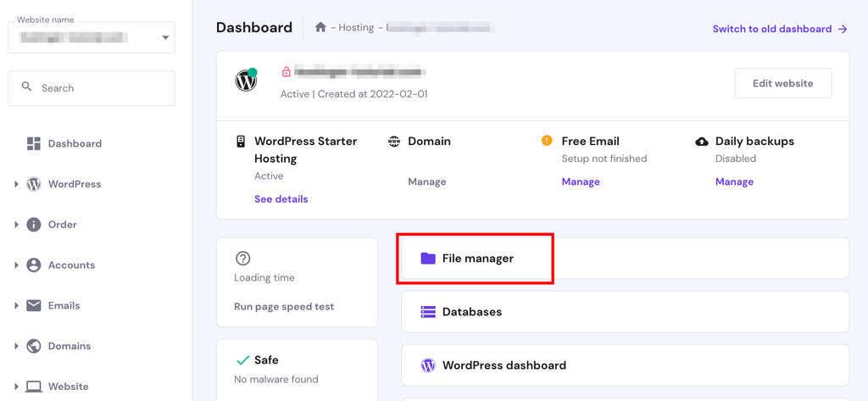Click Hosting in the breadcrumb

pyautogui.click(x=356, y=27)
